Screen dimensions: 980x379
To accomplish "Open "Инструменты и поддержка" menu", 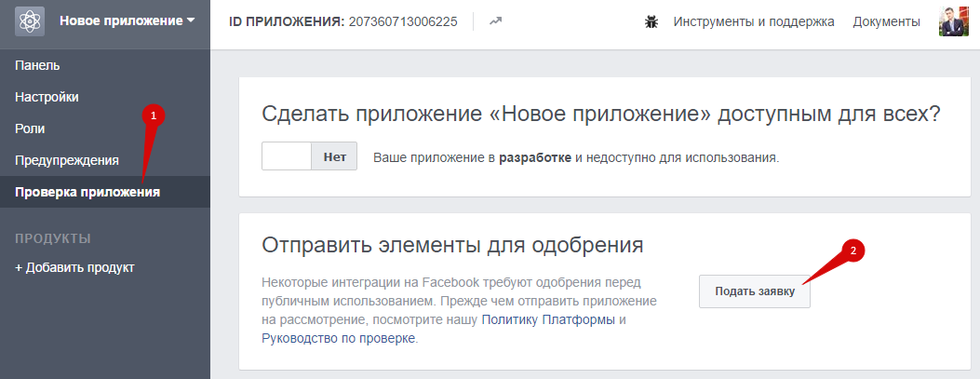I will pos(754,21).
